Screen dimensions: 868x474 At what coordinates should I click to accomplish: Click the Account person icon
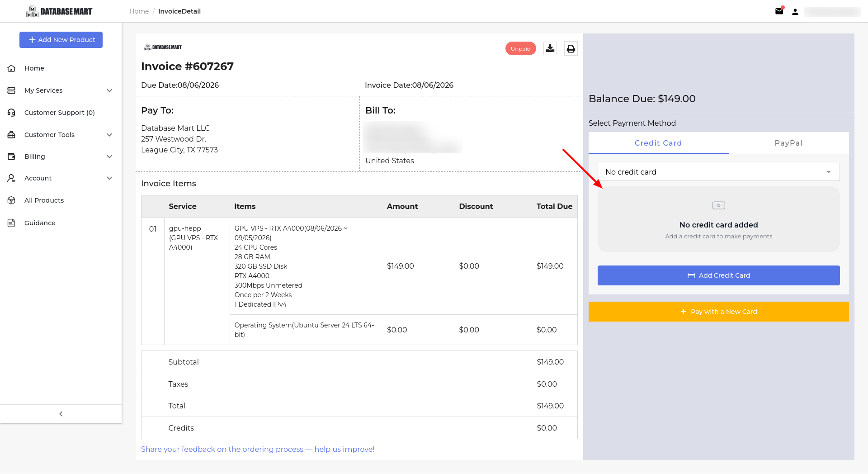(12, 178)
